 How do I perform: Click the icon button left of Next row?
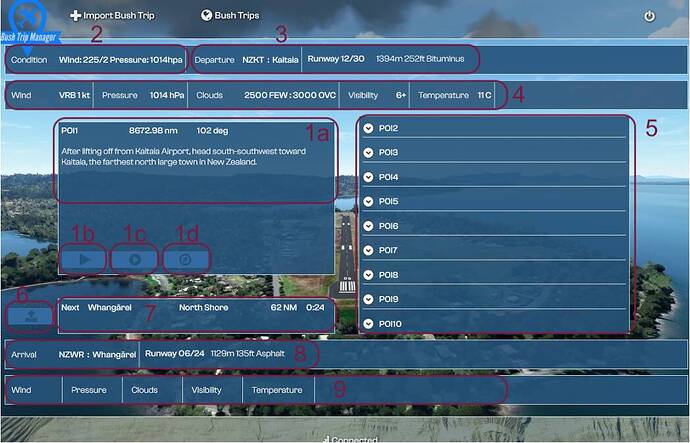pyautogui.click(x=29, y=314)
